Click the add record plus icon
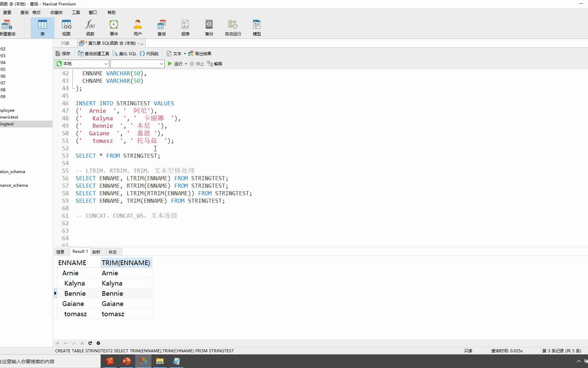588x368 pixels. 58,343
